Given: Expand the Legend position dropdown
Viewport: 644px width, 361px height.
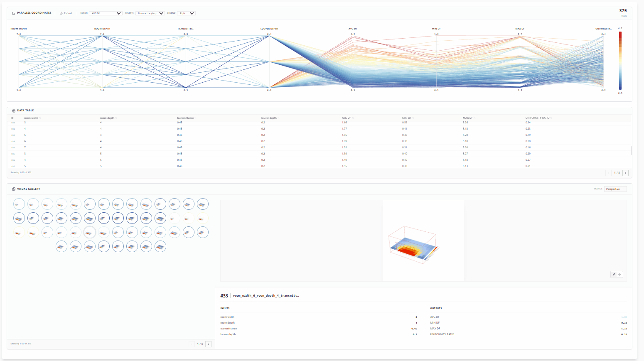Looking at the screenshot, I should (186, 13).
